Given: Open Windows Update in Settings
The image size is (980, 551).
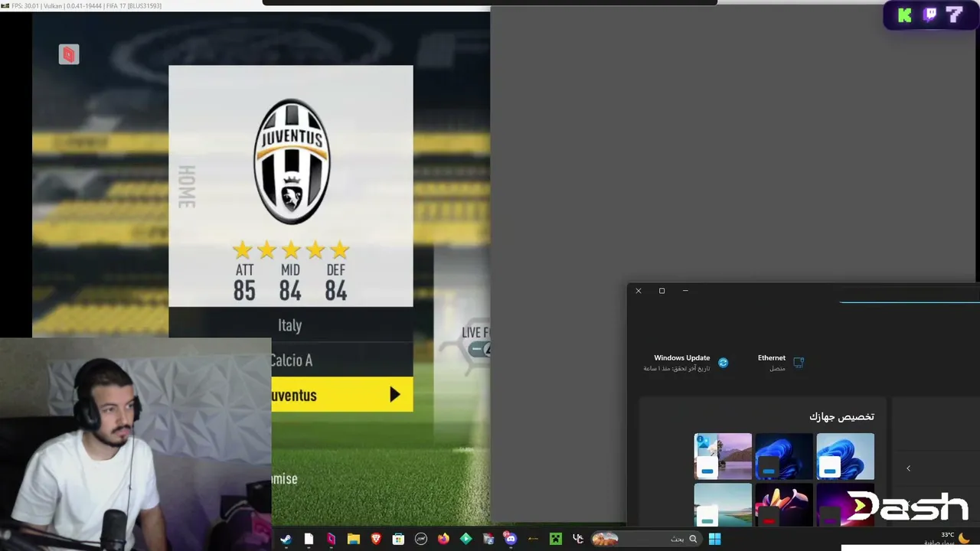Looking at the screenshot, I should [687, 363].
